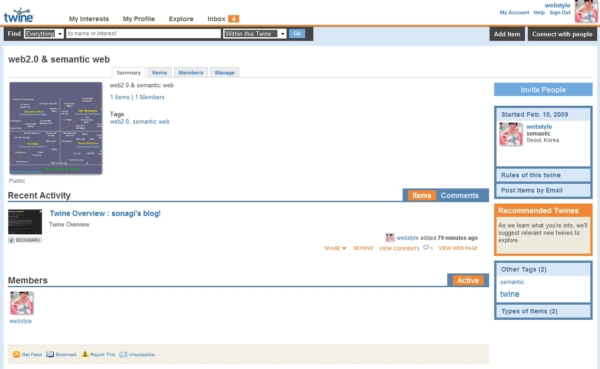Click the Unsubscribe envelope icon
The height and width of the screenshot is (369, 600).
[123, 354]
